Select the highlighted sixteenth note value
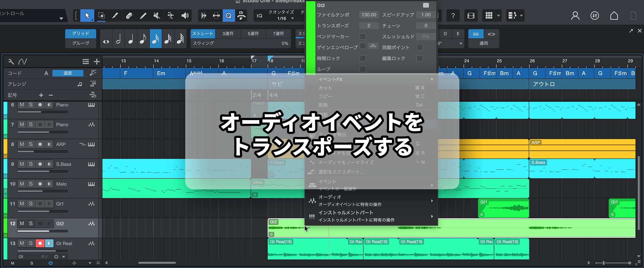The height and width of the screenshot is (268, 644). pyautogui.click(x=155, y=39)
